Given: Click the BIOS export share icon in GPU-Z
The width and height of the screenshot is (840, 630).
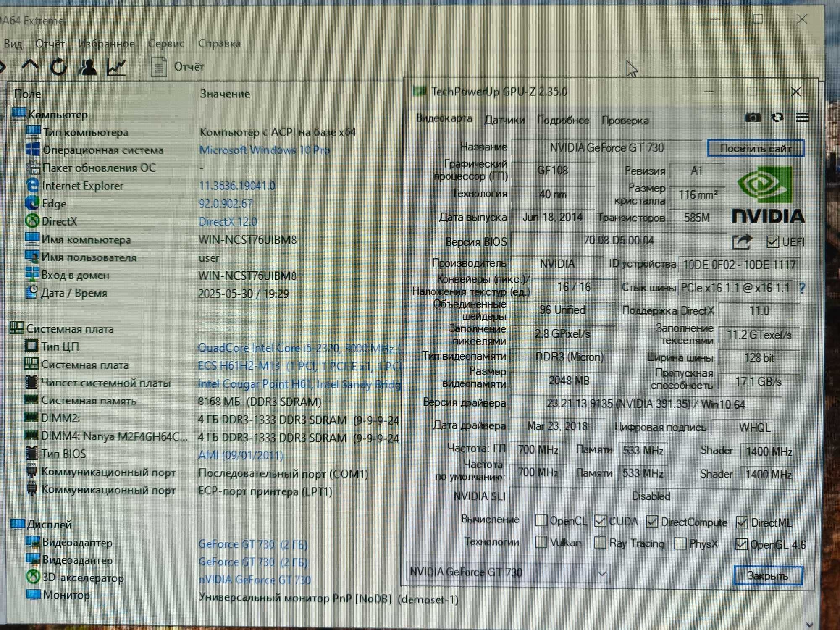Looking at the screenshot, I should tap(742, 241).
